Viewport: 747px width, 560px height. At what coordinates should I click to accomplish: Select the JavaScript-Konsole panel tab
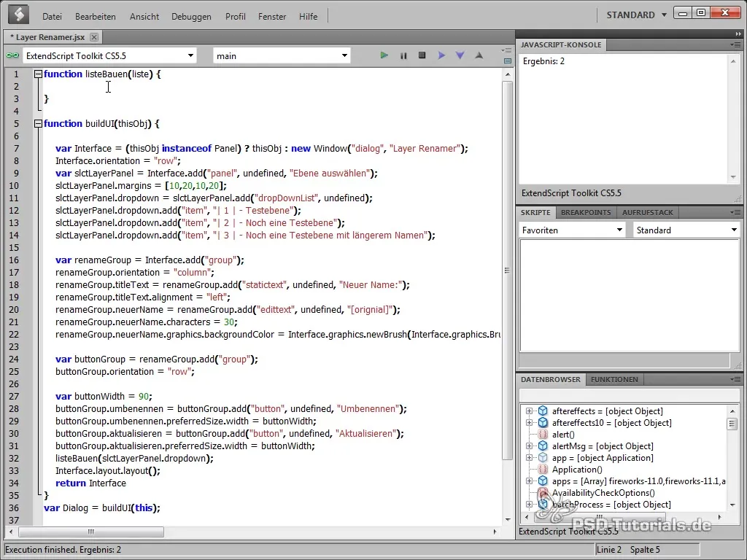tap(561, 44)
